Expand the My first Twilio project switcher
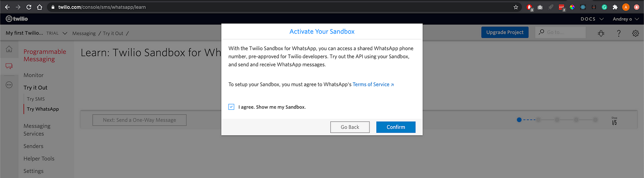 (x=36, y=33)
